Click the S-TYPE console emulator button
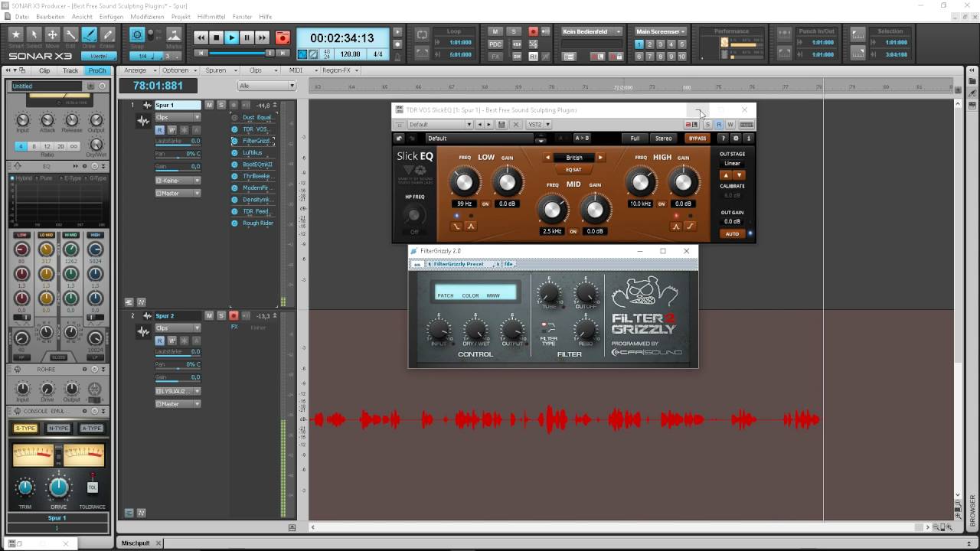This screenshot has height=551, width=980. [25, 429]
